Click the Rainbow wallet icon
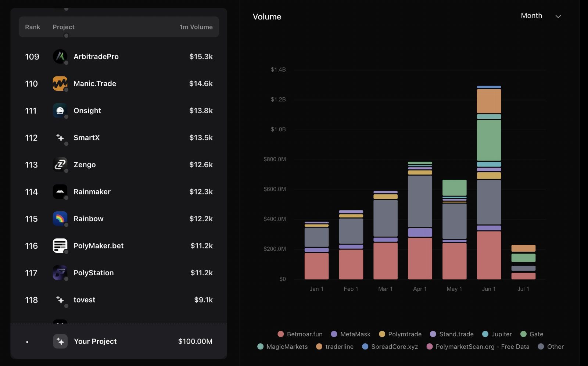Image resolution: width=588 pixels, height=366 pixels. click(x=60, y=219)
